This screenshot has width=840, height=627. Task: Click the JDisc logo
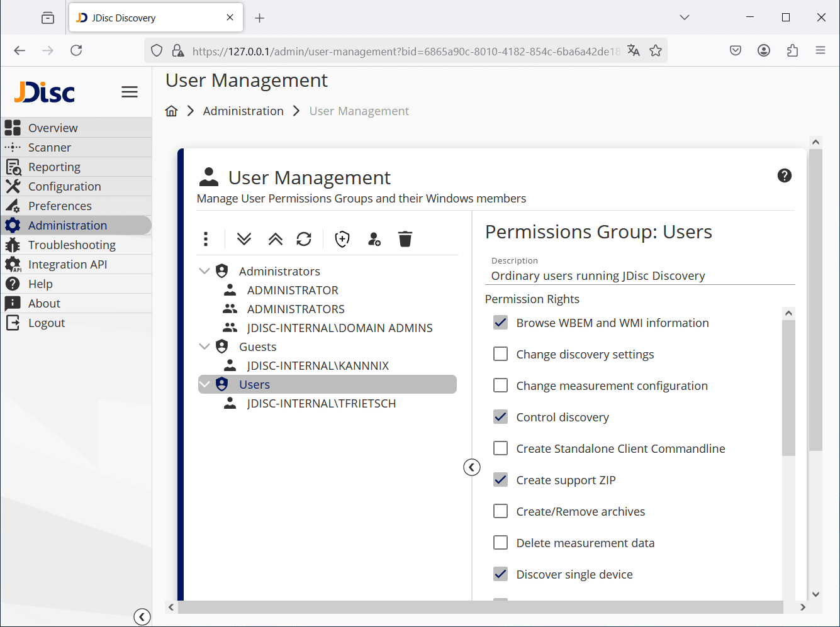[43, 92]
